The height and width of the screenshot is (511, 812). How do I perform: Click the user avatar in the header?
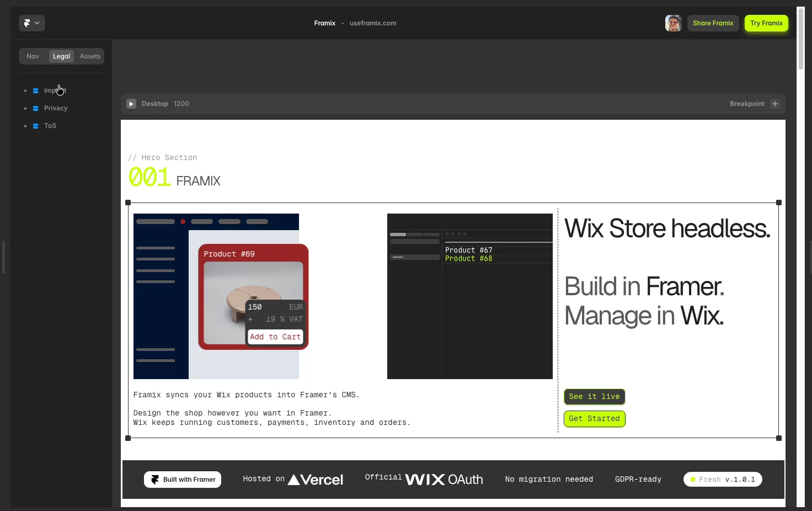point(673,23)
